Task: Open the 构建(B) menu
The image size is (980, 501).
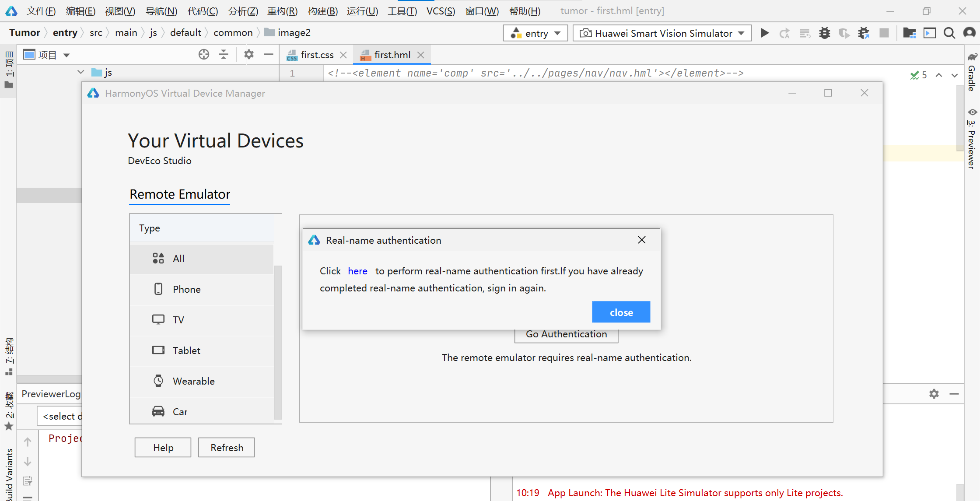Action: point(323,11)
